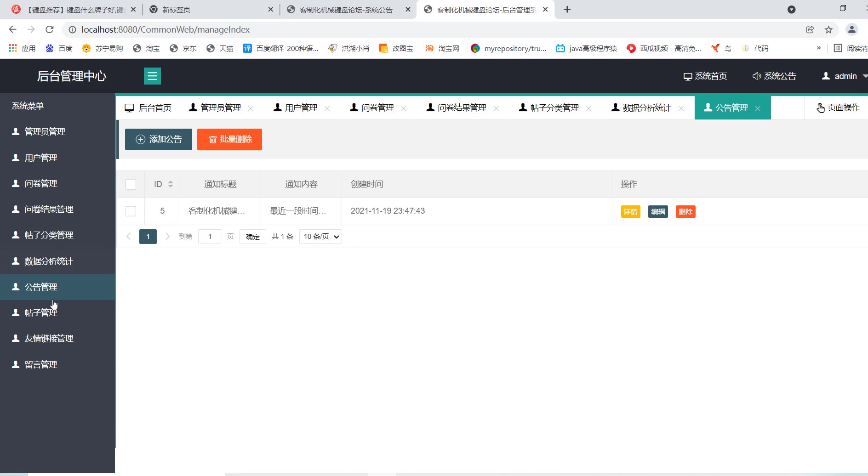Close the 帖子分类管理 tab

tap(588, 108)
